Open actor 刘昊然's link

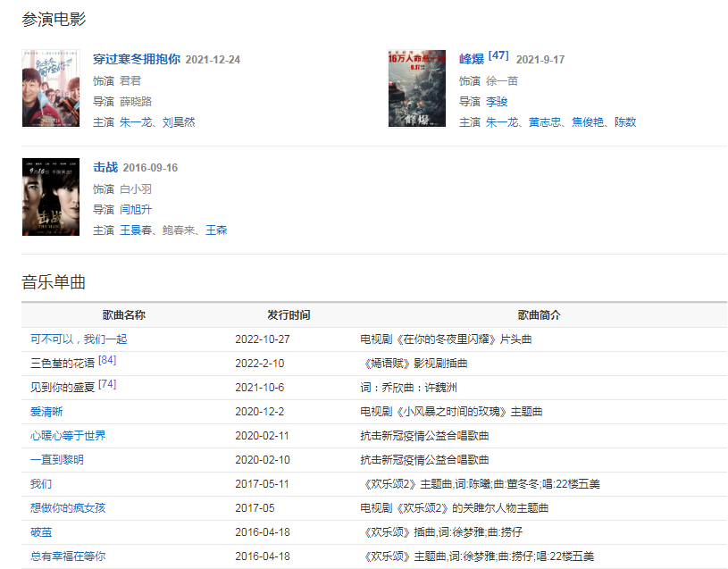pos(179,122)
